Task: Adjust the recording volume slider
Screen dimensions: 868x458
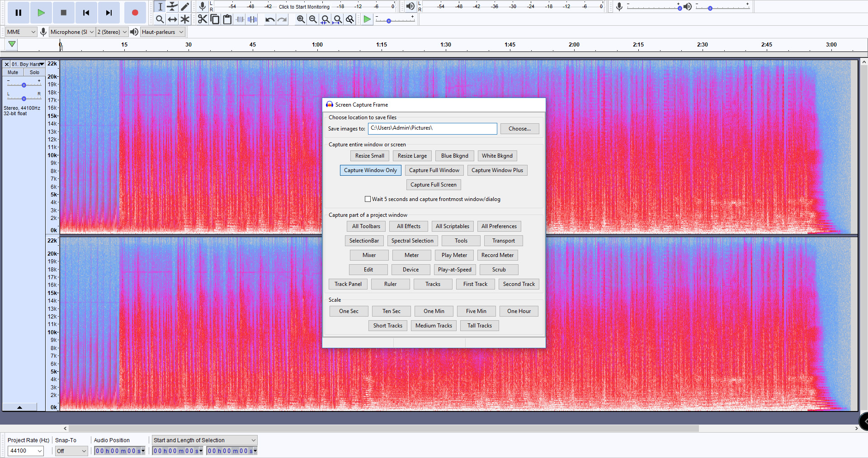Action: pyautogui.click(x=654, y=8)
